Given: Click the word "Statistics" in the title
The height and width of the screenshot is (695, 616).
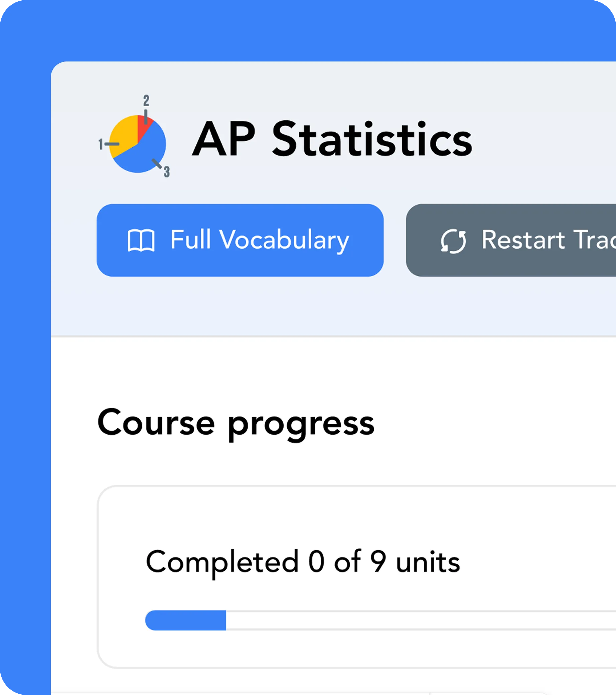Looking at the screenshot, I should click(x=372, y=140).
